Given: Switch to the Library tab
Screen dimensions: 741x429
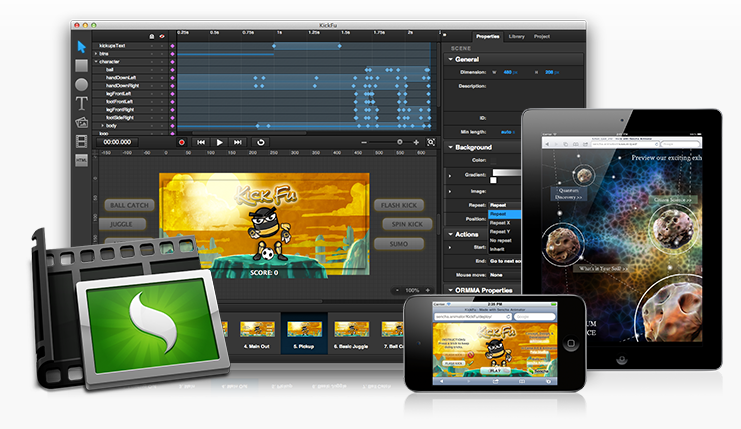Looking at the screenshot, I should click(517, 36).
